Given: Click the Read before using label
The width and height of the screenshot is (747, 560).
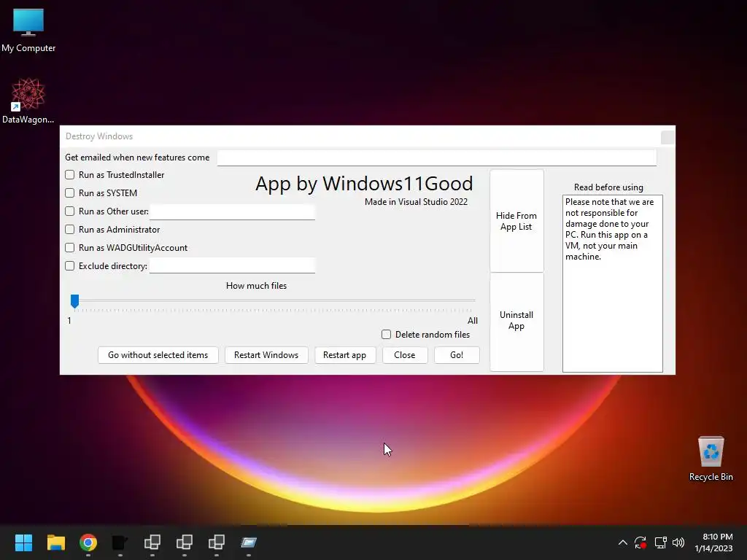Looking at the screenshot, I should coord(609,187).
